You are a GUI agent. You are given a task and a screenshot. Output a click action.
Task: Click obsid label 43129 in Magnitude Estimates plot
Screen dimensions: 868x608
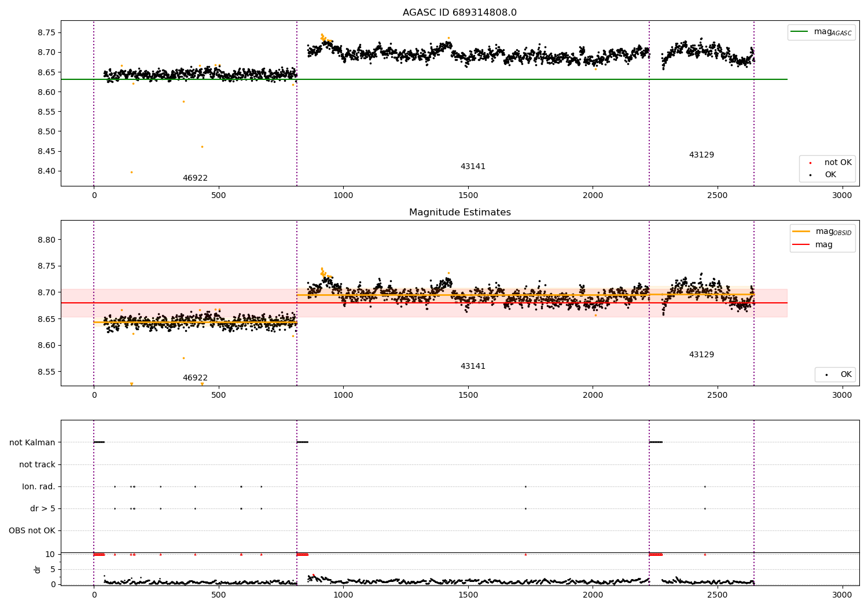coord(701,355)
